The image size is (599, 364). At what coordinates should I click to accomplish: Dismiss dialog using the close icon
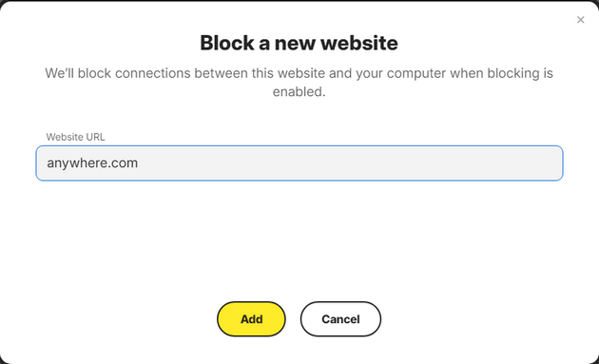pyautogui.click(x=580, y=19)
